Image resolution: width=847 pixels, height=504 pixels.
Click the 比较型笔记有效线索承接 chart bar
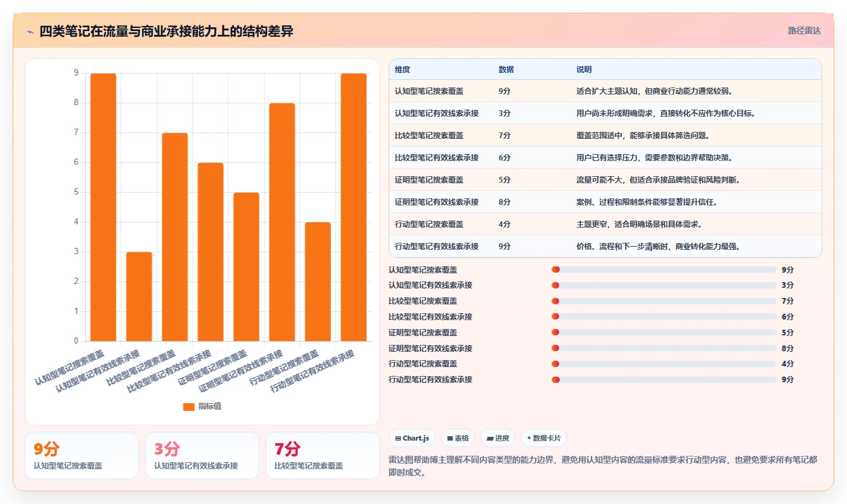(x=210, y=252)
